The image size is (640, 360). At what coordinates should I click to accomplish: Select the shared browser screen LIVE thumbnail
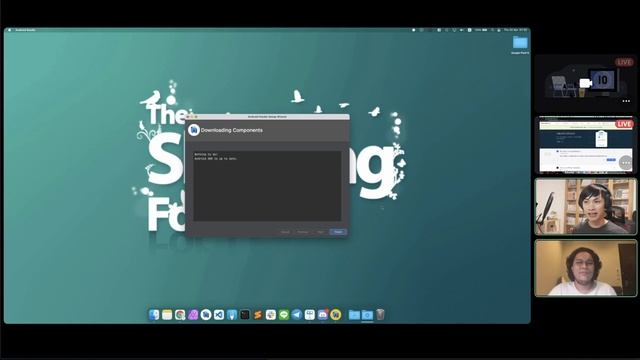click(585, 145)
